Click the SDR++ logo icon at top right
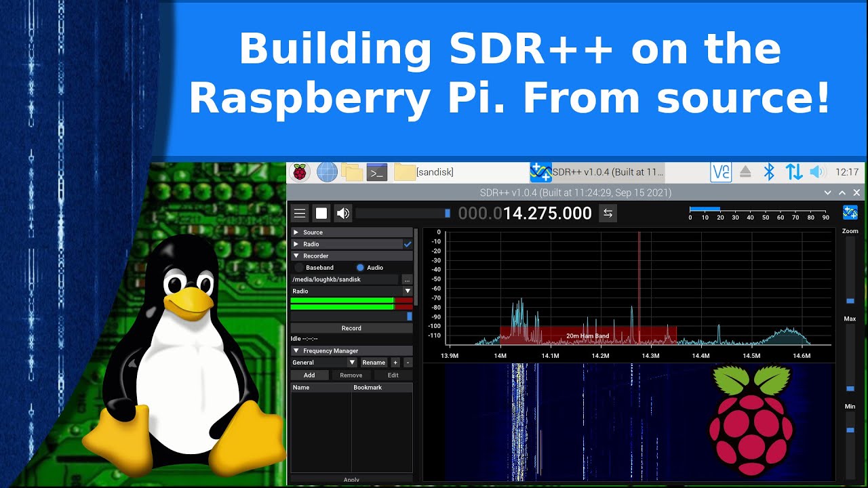868x488 pixels. (850, 213)
